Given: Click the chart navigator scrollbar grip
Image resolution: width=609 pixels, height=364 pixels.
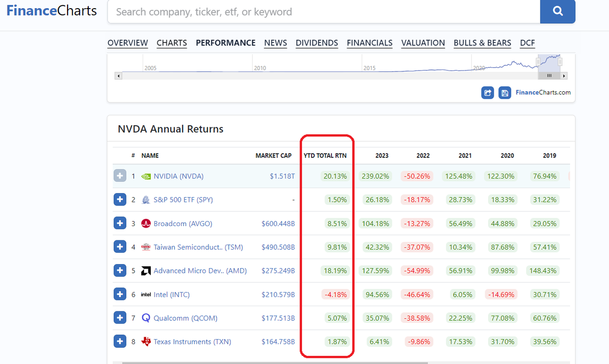Looking at the screenshot, I should pos(549,76).
